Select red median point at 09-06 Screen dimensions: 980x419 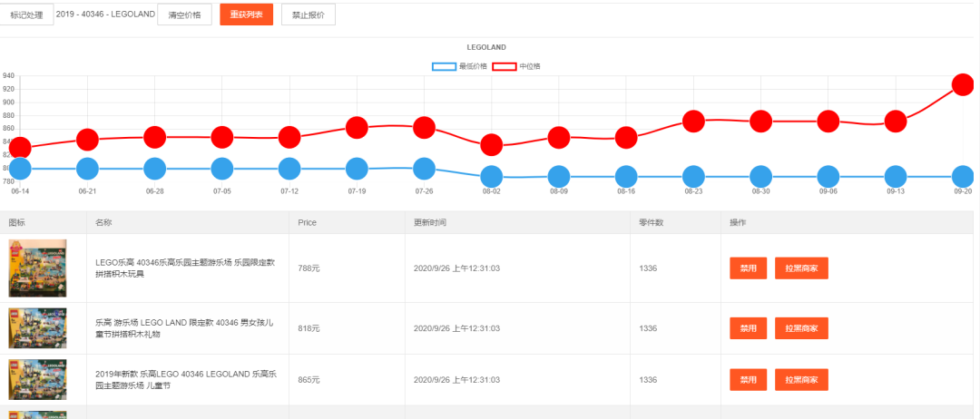(x=828, y=122)
